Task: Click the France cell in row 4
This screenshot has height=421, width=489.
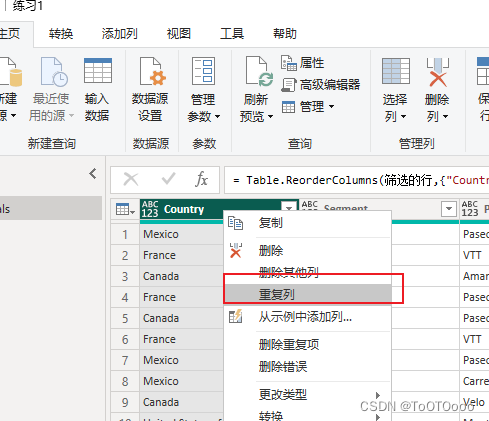Action: (181, 297)
